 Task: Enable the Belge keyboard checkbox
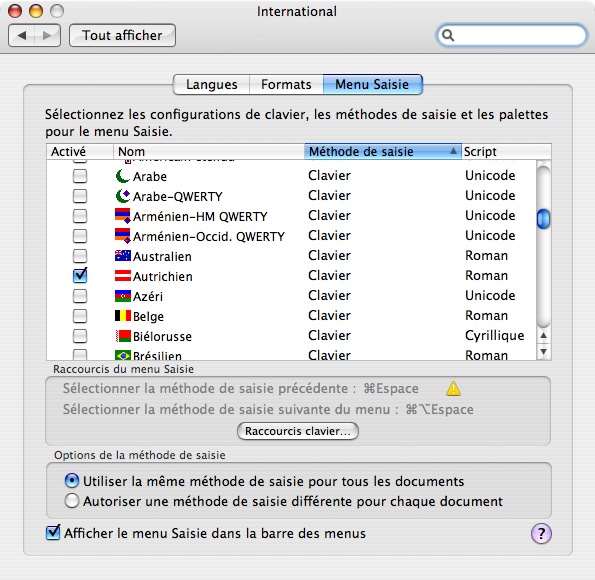click(80, 316)
